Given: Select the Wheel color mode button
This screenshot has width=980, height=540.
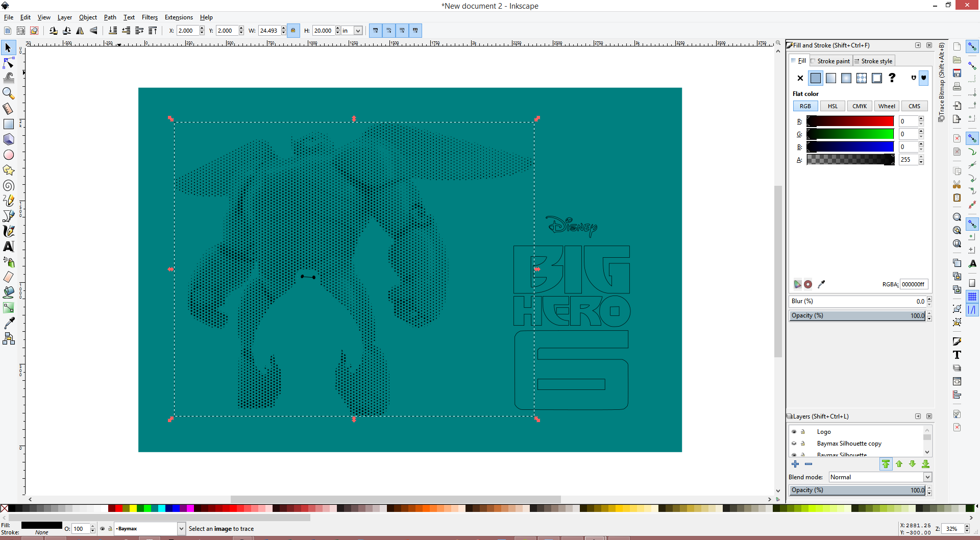Looking at the screenshot, I should coord(887,106).
